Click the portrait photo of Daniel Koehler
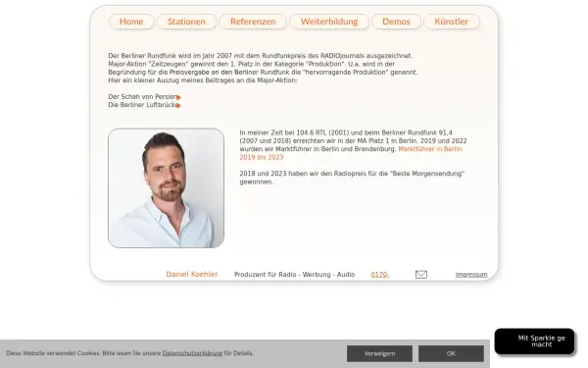 pyautogui.click(x=167, y=188)
